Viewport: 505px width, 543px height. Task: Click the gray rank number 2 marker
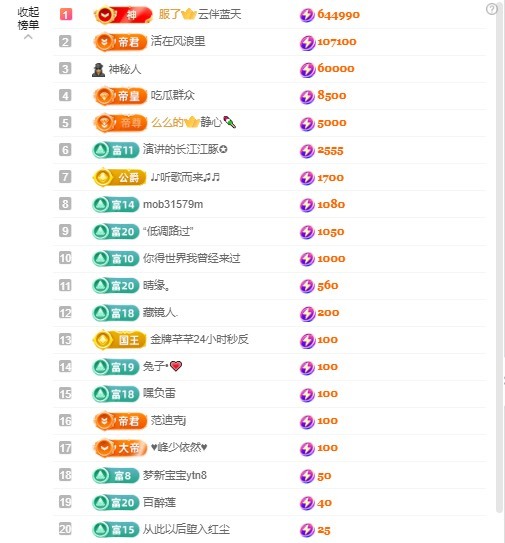(65, 42)
